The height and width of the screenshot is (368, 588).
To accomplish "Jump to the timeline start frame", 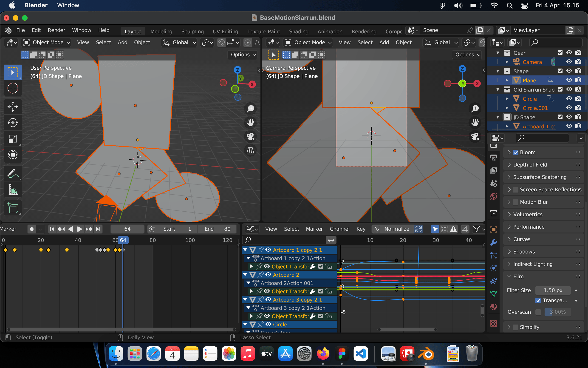I will pyautogui.click(x=52, y=229).
